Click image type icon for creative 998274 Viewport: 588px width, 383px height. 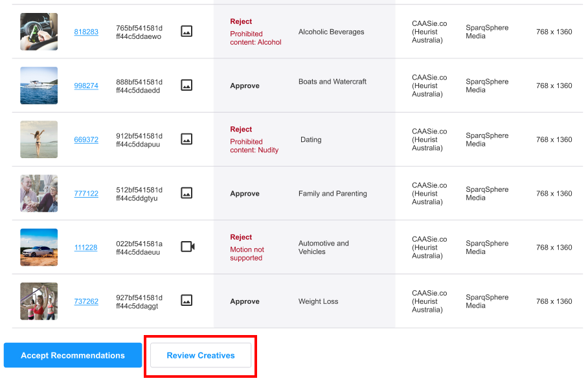pos(187,85)
